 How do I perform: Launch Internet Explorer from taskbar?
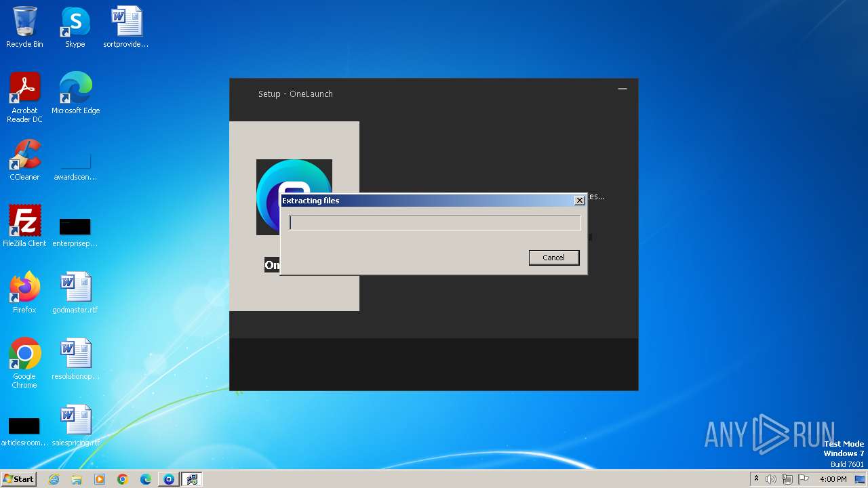coord(54,479)
